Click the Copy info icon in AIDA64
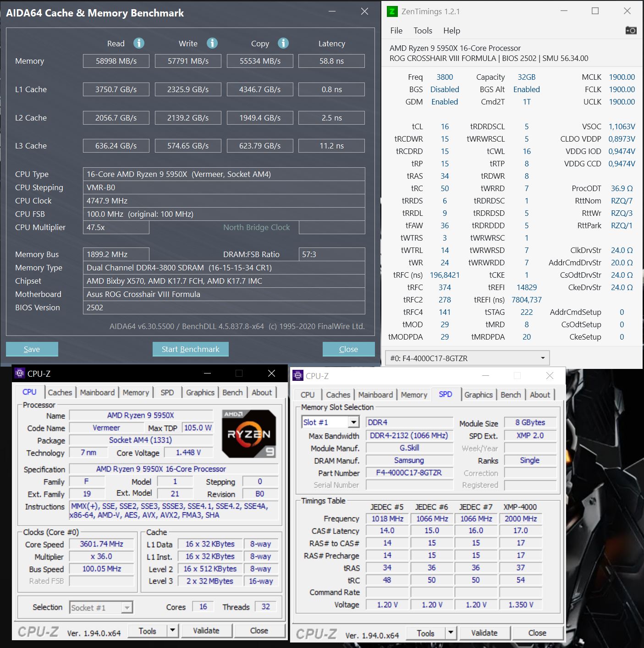The image size is (644, 648). click(283, 43)
